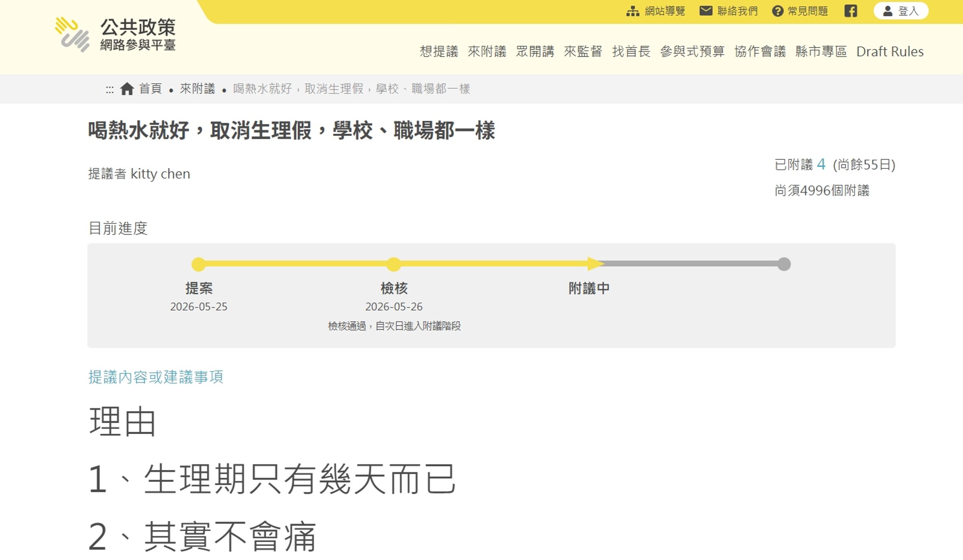Click the 常見問題 text link
Screen dimensions: 963x560
click(x=808, y=11)
